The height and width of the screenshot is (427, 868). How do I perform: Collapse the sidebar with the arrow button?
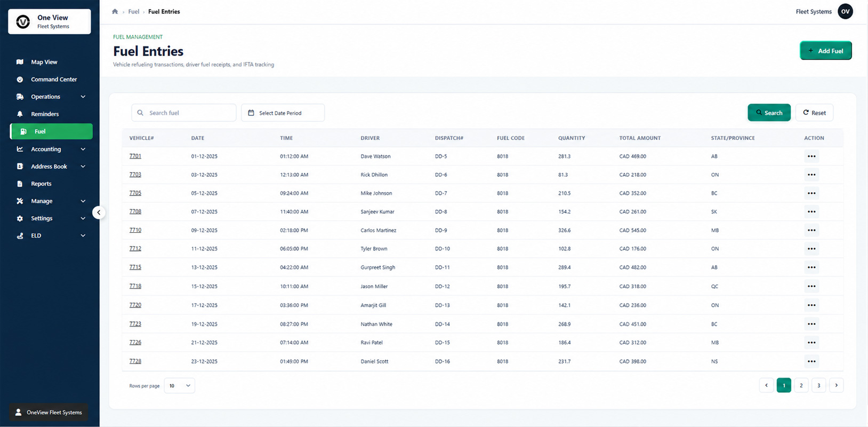pos(99,212)
